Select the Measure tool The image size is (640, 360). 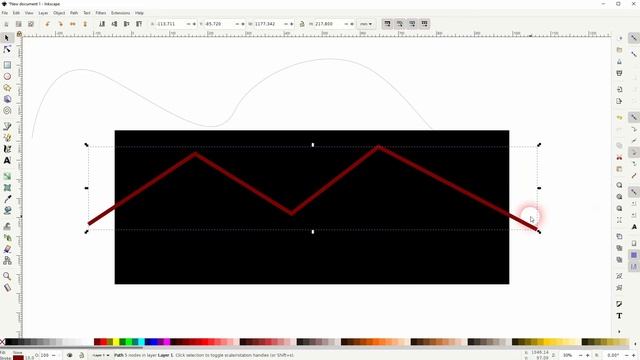coord(7,288)
